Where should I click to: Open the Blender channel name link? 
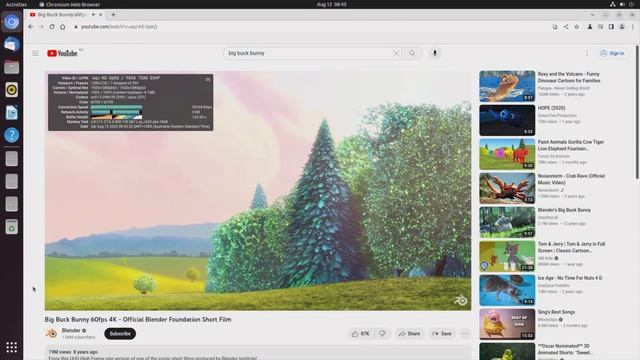[x=71, y=331]
